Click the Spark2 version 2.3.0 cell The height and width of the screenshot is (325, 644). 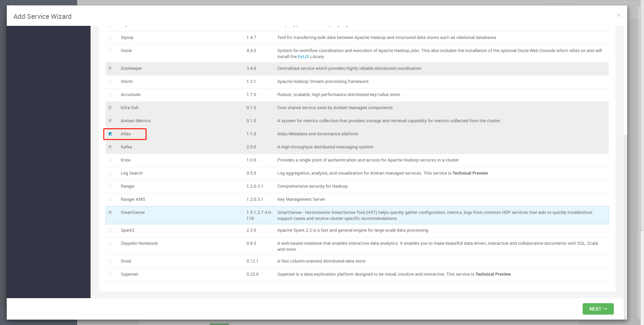(251, 230)
